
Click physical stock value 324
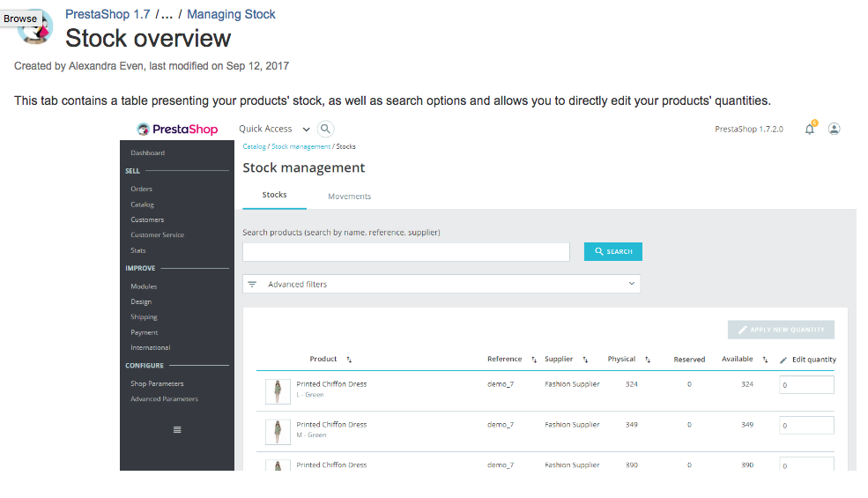click(x=632, y=384)
